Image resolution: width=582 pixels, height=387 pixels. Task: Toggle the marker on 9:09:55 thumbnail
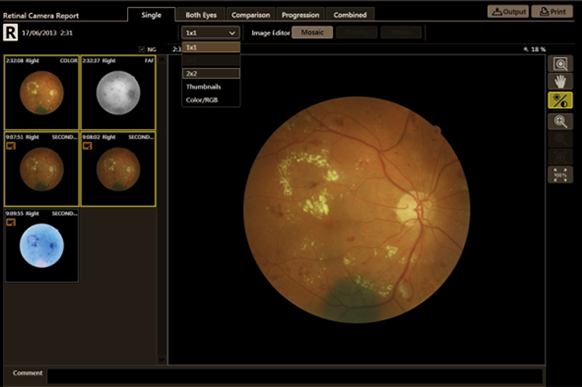[11, 222]
